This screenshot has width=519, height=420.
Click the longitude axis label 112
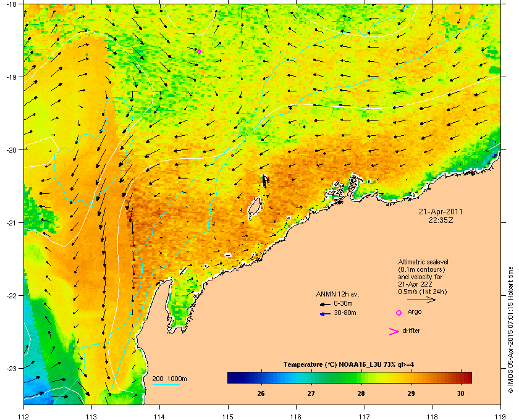[24, 416]
